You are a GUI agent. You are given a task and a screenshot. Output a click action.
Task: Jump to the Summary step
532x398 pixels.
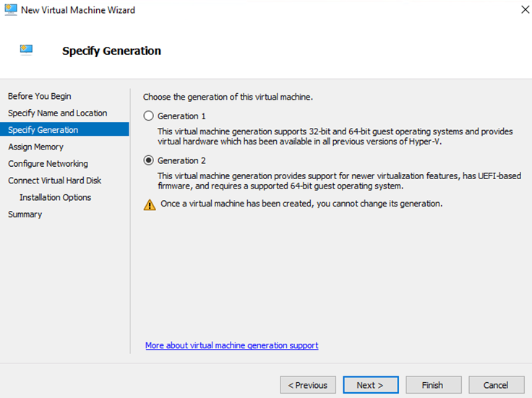(x=25, y=214)
